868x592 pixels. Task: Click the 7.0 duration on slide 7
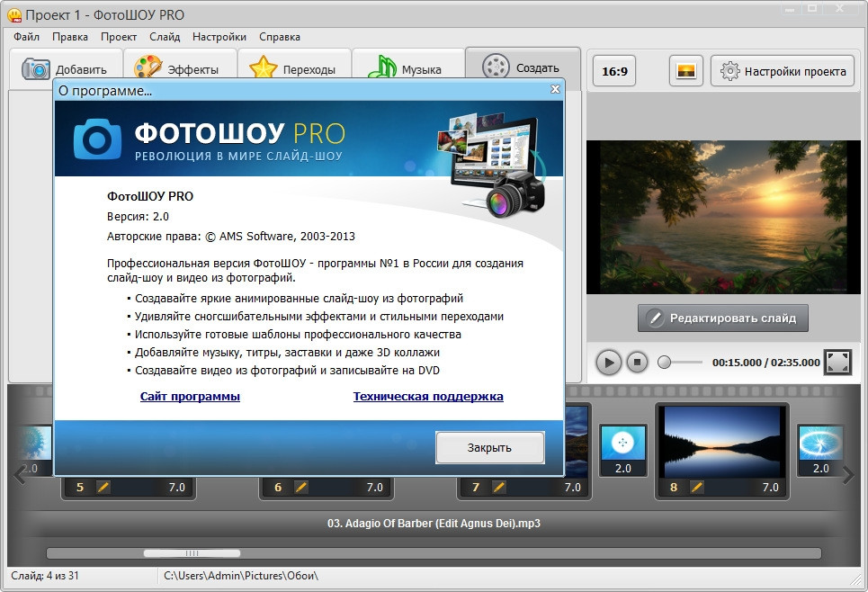tap(573, 488)
